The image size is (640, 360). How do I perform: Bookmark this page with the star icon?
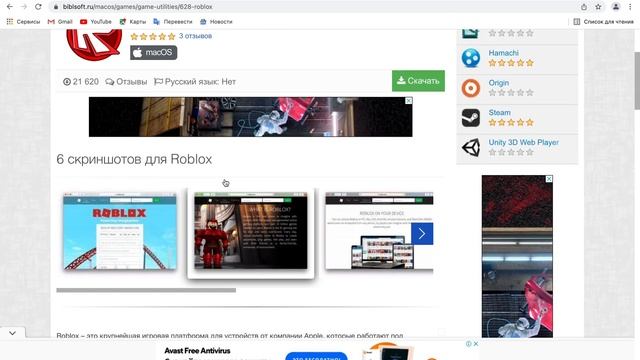[x=598, y=7]
